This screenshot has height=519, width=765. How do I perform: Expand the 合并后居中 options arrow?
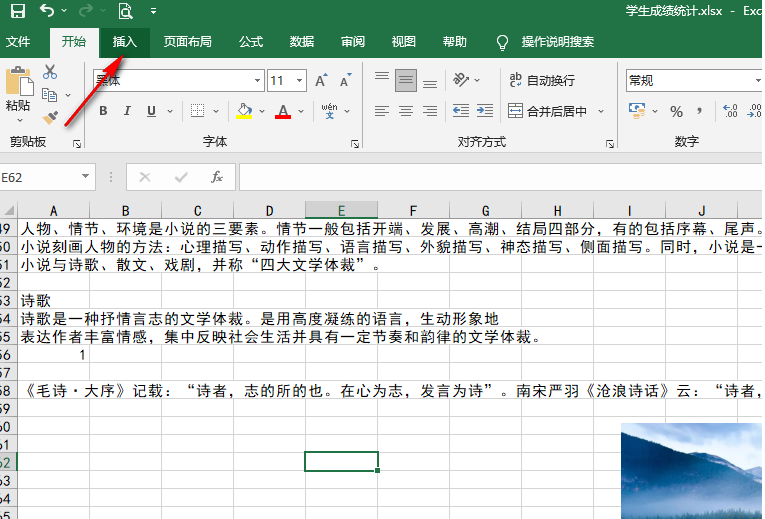click(x=601, y=111)
